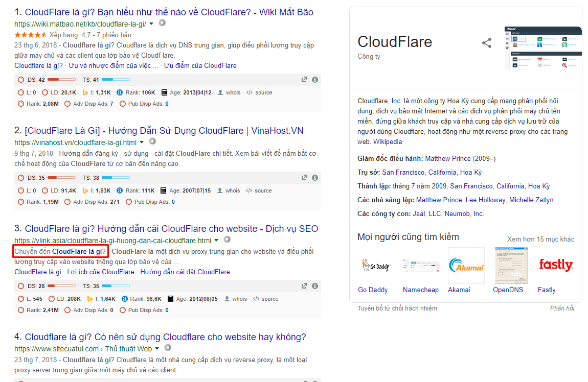The image size is (588, 382).
Task: Open external link icon in matbao SEO bar
Action: (x=305, y=80)
